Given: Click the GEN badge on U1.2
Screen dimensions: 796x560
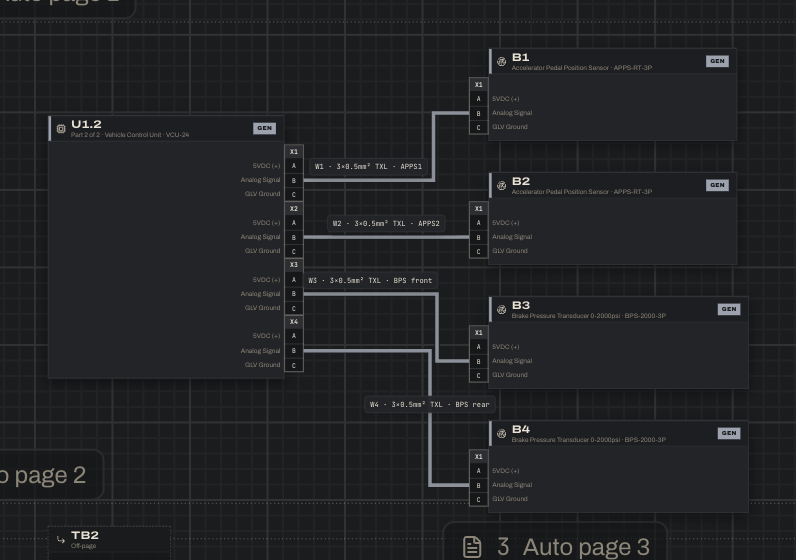Looking at the screenshot, I should (x=264, y=128).
